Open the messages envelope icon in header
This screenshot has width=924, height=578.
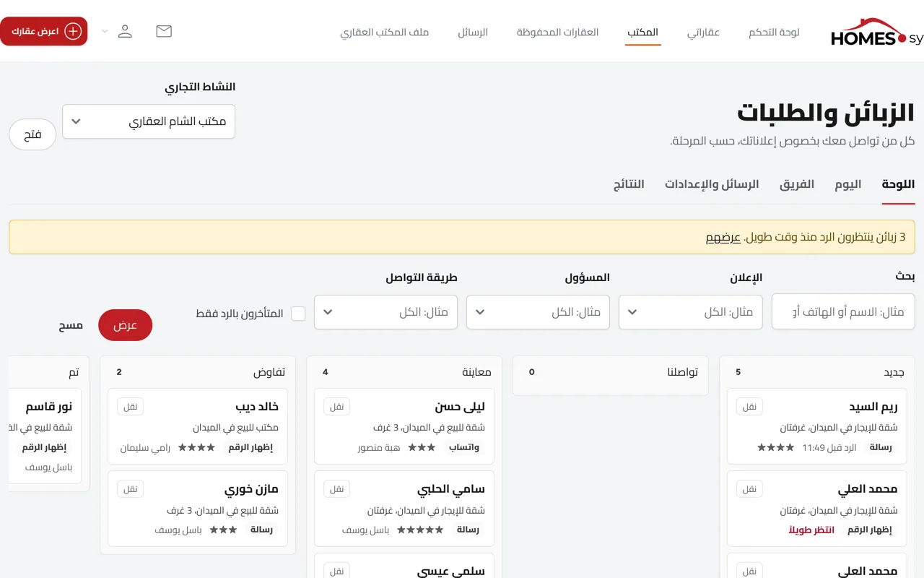pyautogui.click(x=164, y=31)
